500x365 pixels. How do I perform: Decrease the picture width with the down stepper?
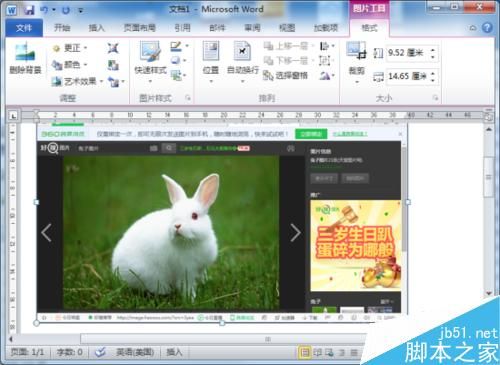433,80
